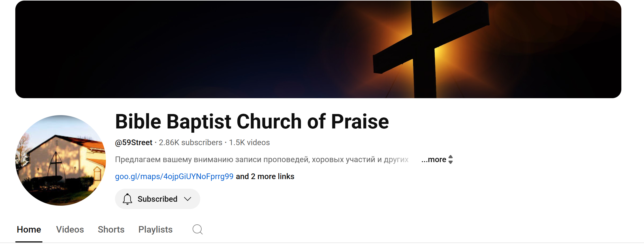
Task: Expand the channel description with ...more
Action: 433,160
